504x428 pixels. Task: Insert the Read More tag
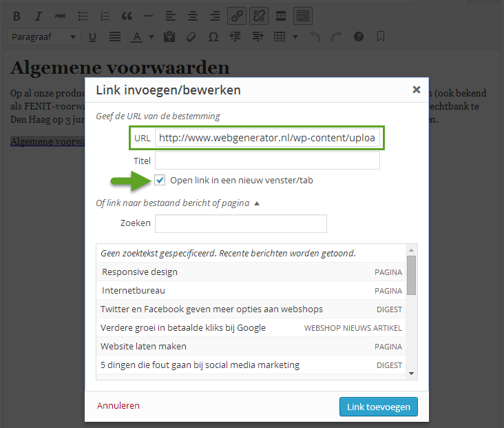[x=281, y=16]
